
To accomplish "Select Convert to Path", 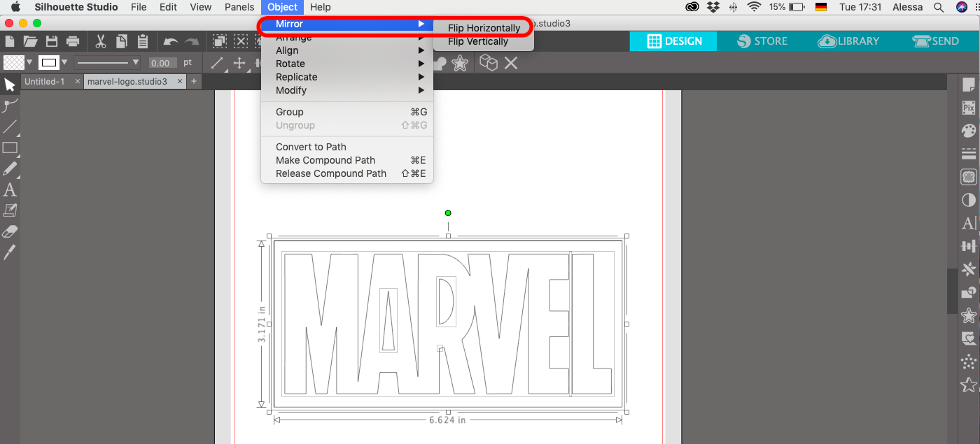I will (x=347, y=147).
